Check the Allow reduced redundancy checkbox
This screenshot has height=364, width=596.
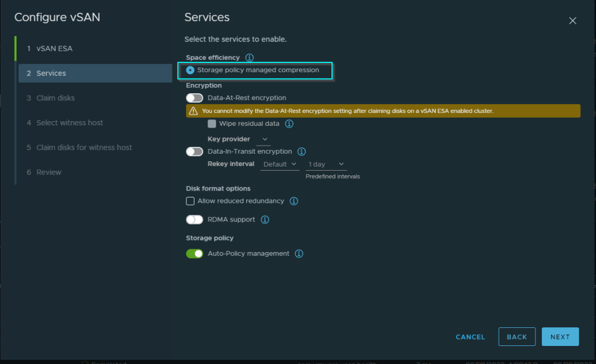tap(190, 201)
